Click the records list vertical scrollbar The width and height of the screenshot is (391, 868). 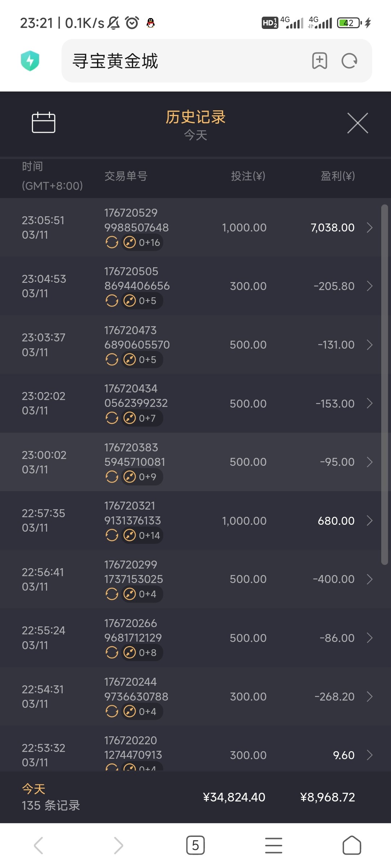[x=384, y=384]
